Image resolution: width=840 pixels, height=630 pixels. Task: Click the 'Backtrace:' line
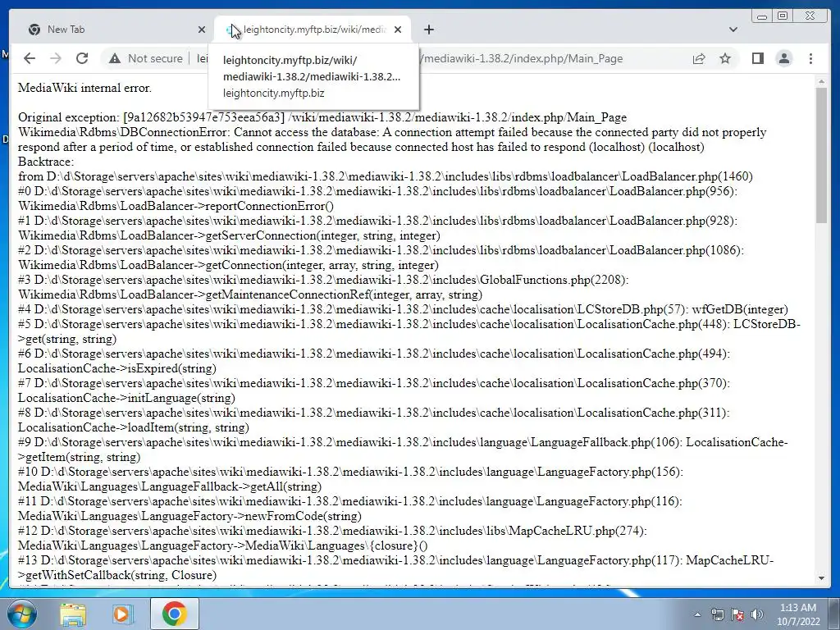46,162
